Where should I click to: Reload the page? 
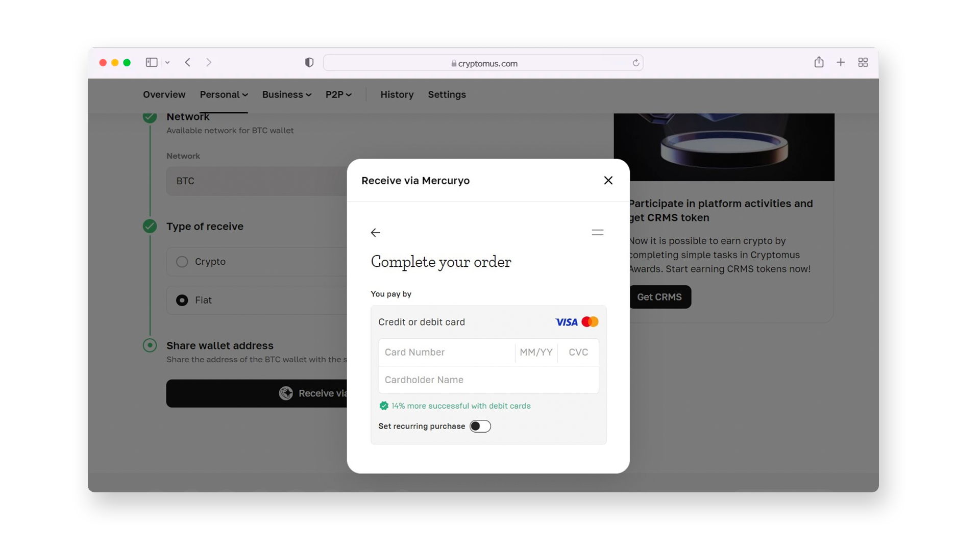point(635,63)
